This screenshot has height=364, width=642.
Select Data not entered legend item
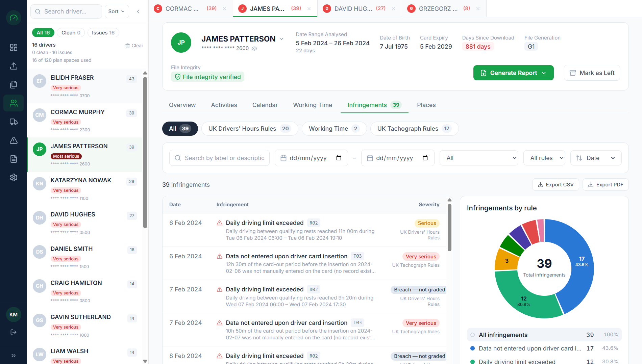coord(544,348)
